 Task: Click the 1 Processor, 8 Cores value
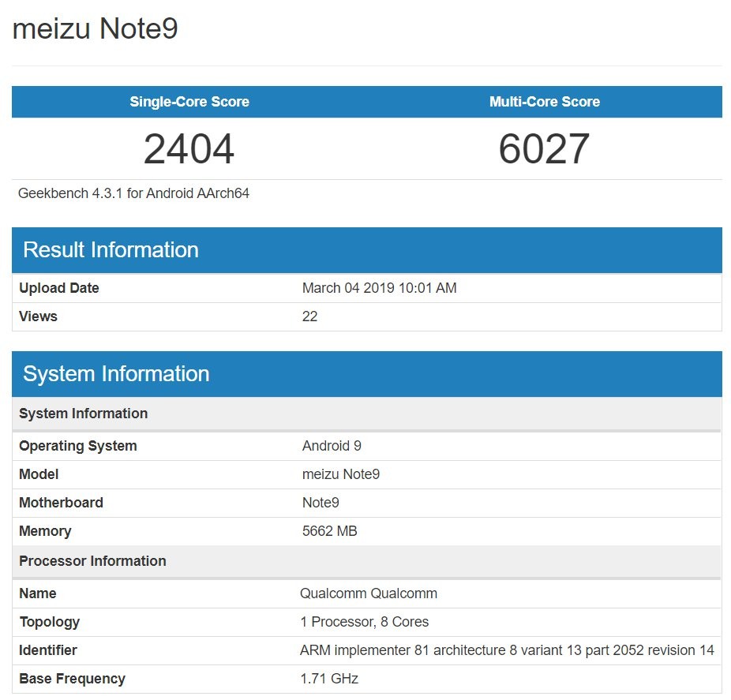pyautogui.click(x=365, y=622)
